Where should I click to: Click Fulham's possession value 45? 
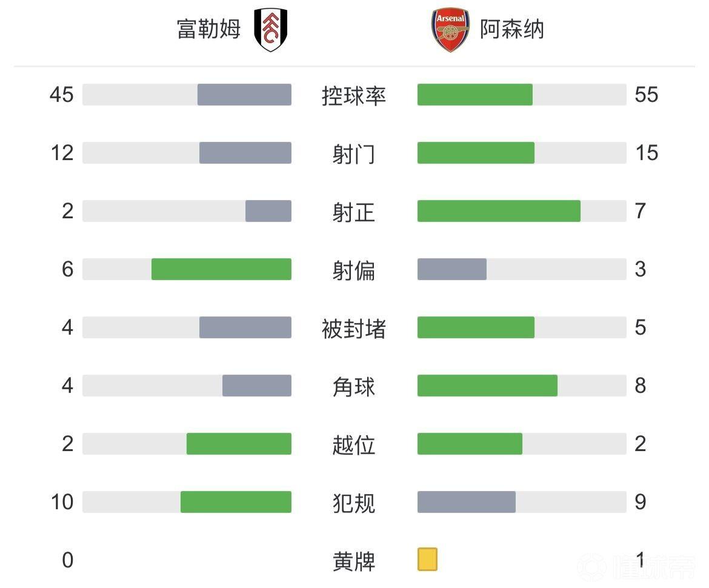pyautogui.click(x=61, y=95)
